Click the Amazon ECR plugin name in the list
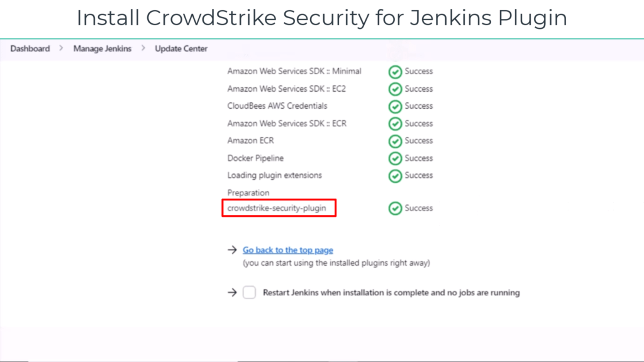This screenshot has width=644, height=362. [250, 141]
